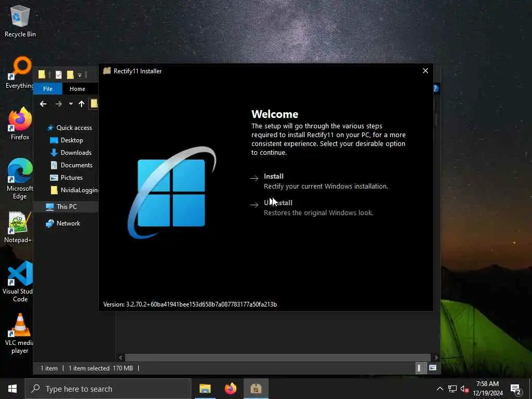This screenshot has height=399, width=532.
Task: Select Visual Studio Code desktop shortcut
Action: pyautogui.click(x=19, y=282)
